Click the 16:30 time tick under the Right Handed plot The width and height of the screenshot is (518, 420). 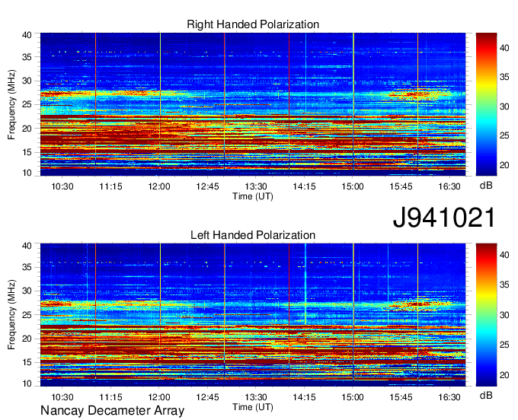[449, 186]
